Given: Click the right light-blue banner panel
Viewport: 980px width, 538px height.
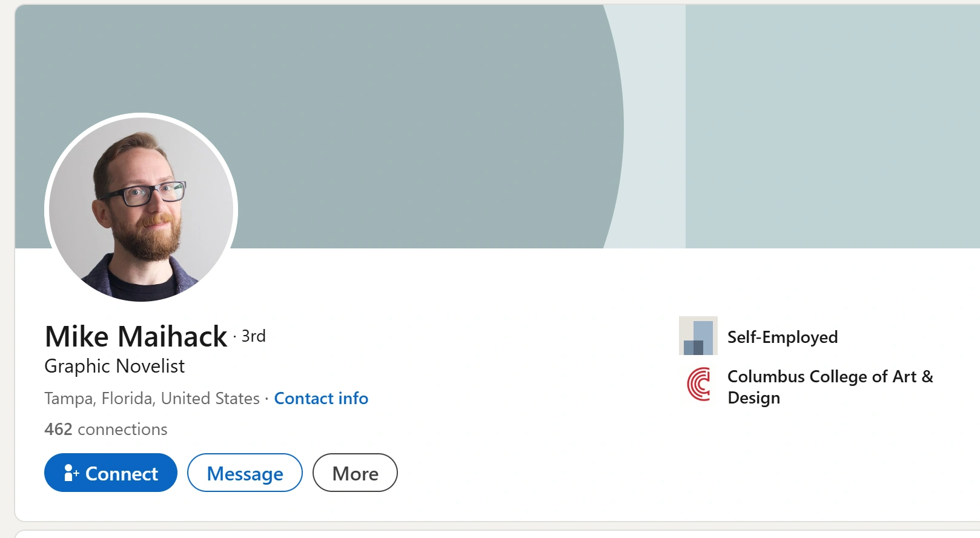Looking at the screenshot, I should pos(830,121).
